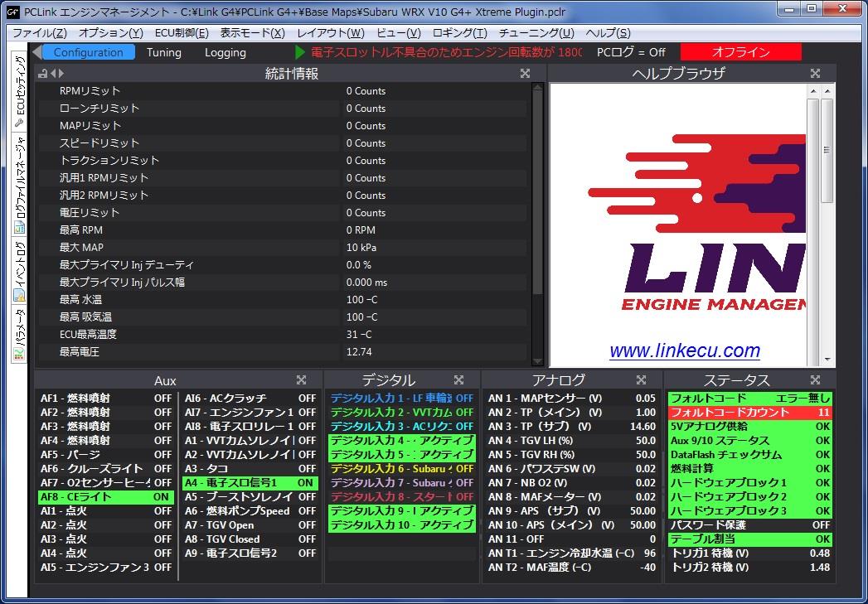
Task: Open the 表示モード menu
Action: pos(252,33)
